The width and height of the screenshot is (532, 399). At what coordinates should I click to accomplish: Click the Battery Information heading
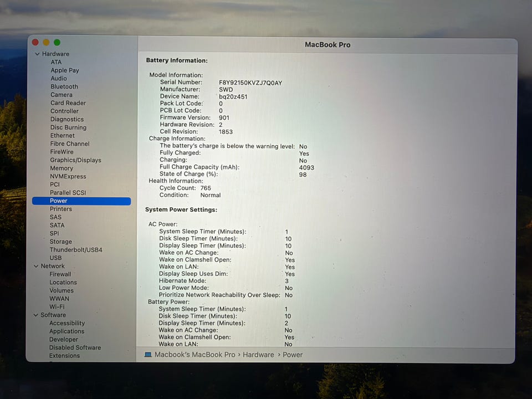177,60
